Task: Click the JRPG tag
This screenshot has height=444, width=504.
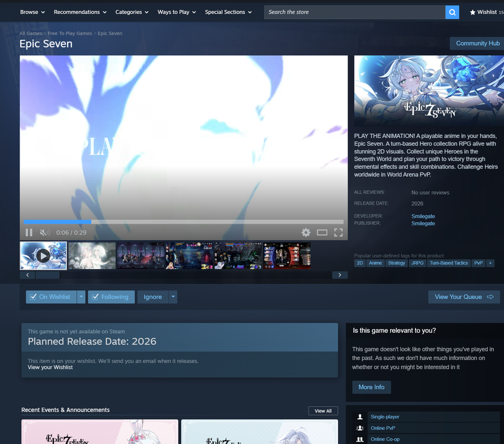Action: pyautogui.click(x=417, y=263)
